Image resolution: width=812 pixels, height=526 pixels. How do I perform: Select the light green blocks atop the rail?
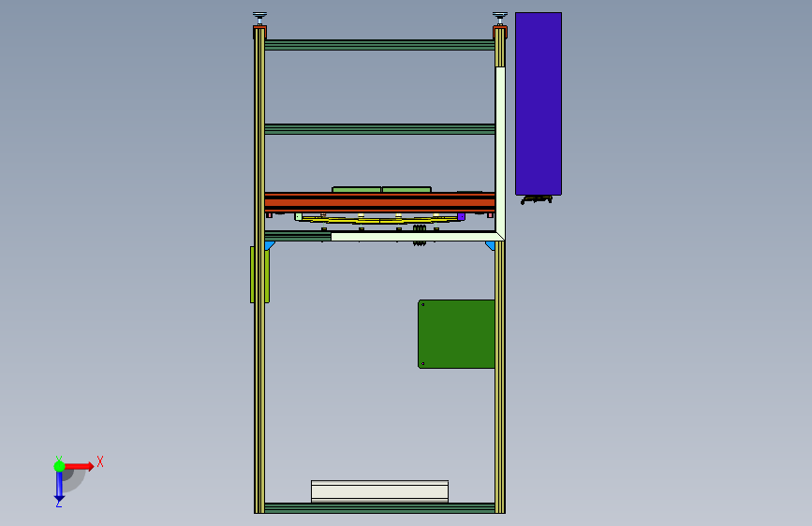(x=382, y=189)
